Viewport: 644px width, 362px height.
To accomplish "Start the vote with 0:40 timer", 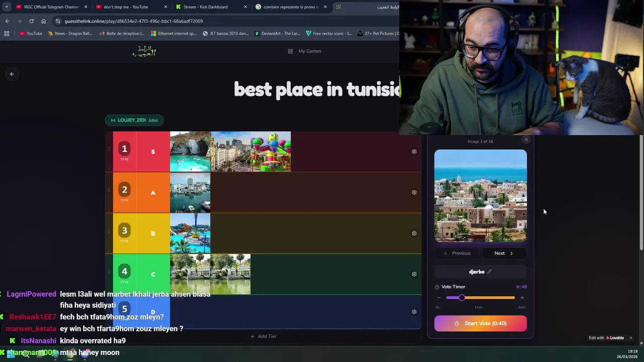I will point(480,323).
